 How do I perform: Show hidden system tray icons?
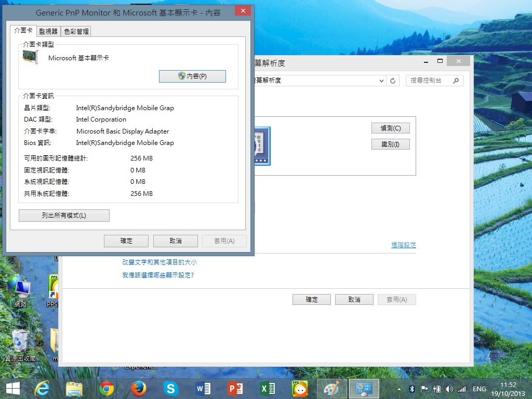click(x=400, y=389)
